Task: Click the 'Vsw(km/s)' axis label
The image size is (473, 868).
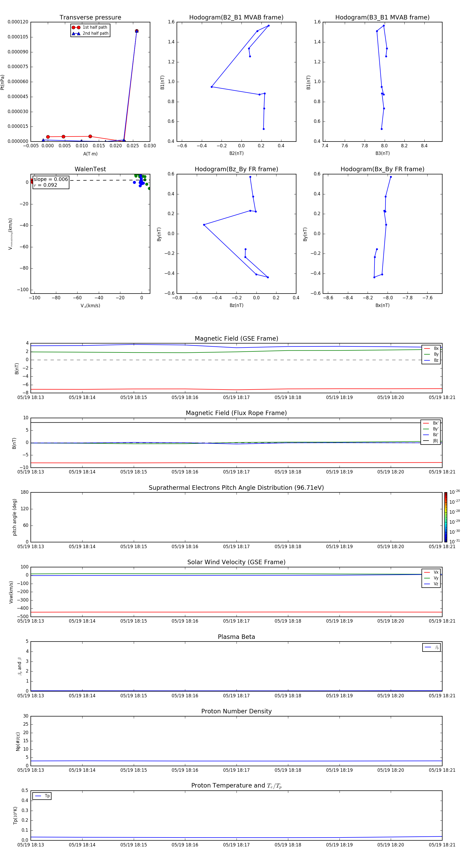Action: [x=11, y=592]
